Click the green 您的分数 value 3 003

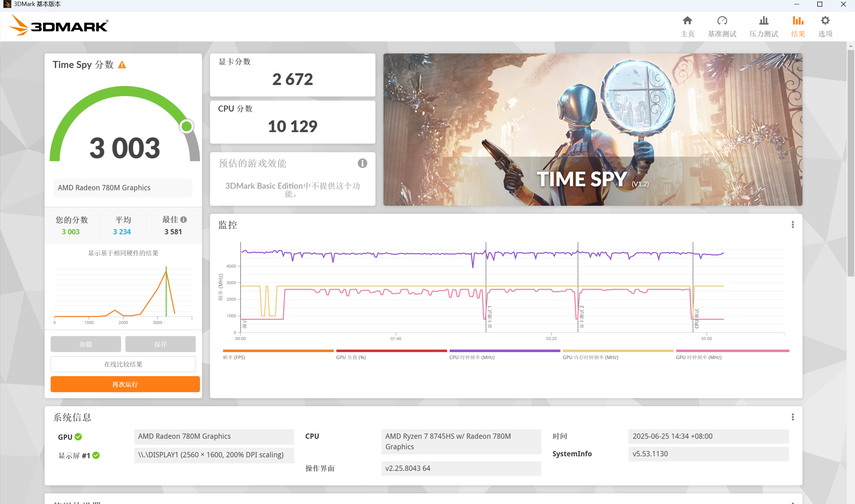point(70,231)
